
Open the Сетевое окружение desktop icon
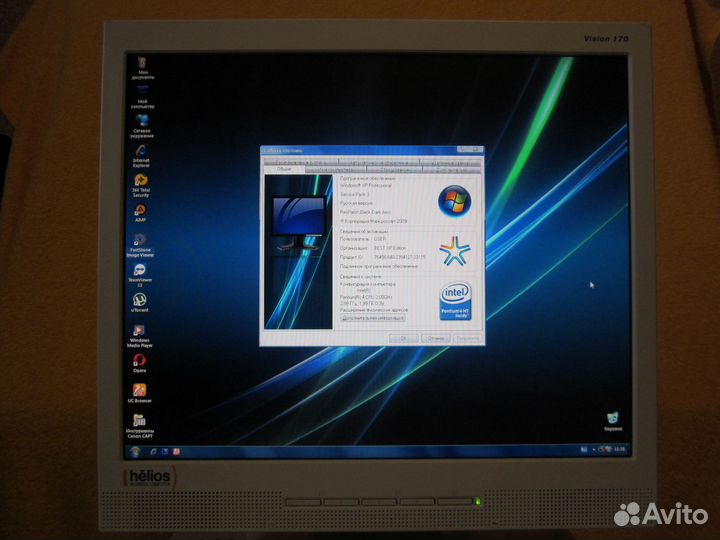click(142, 126)
